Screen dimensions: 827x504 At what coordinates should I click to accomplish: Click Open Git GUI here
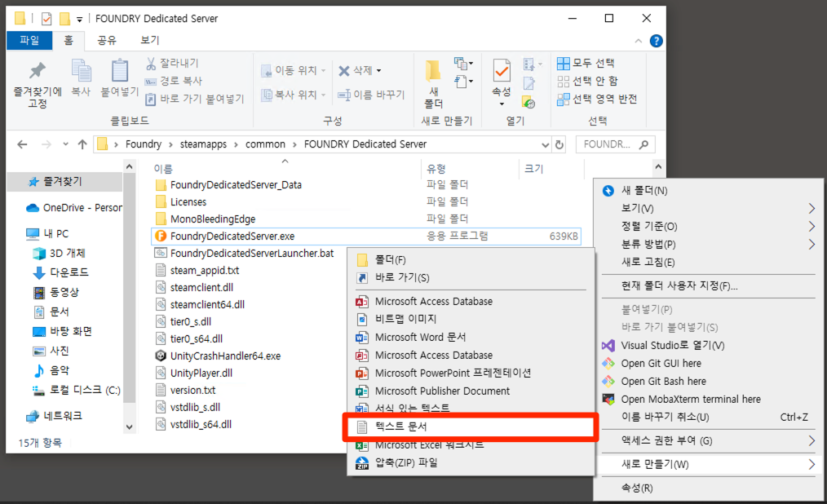click(x=661, y=363)
